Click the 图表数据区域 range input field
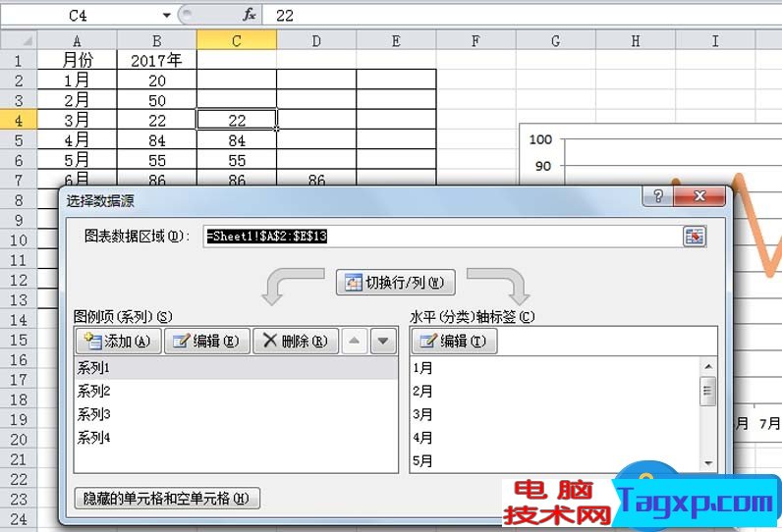 click(443, 237)
